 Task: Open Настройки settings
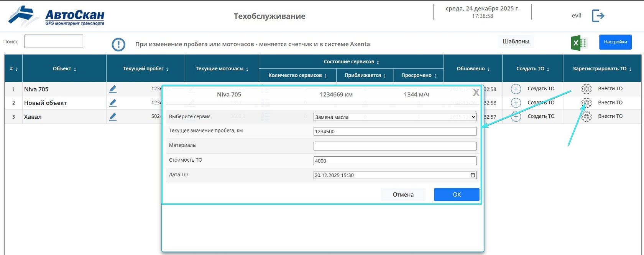(615, 42)
